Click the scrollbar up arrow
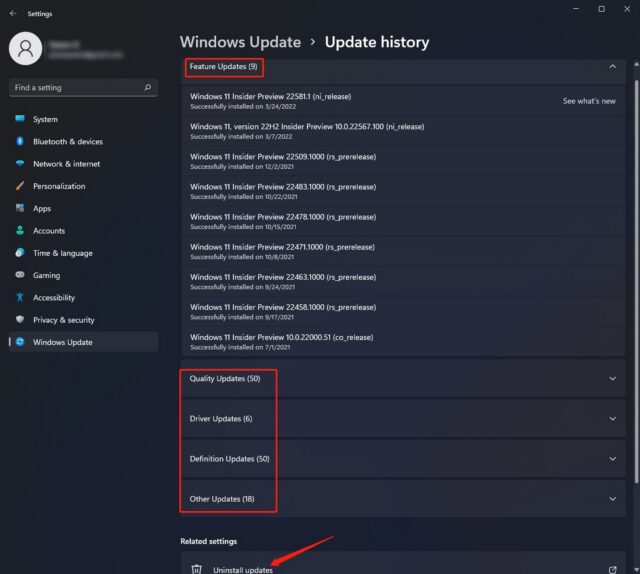The image size is (640, 574). tap(636, 64)
